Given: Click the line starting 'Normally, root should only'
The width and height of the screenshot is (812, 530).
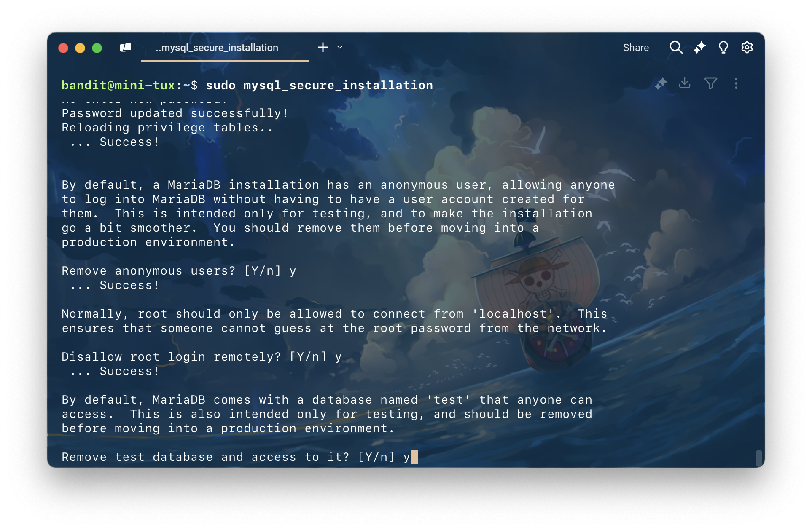Looking at the screenshot, I should pos(335,314).
